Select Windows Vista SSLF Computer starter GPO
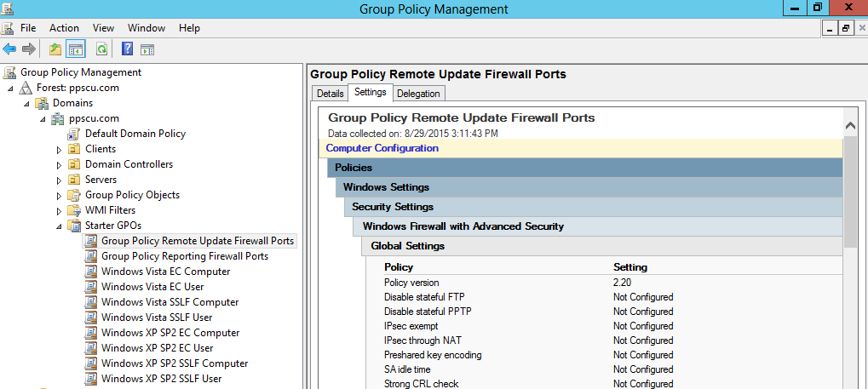Image resolution: width=868 pixels, height=389 pixels. click(x=170, y=302)
